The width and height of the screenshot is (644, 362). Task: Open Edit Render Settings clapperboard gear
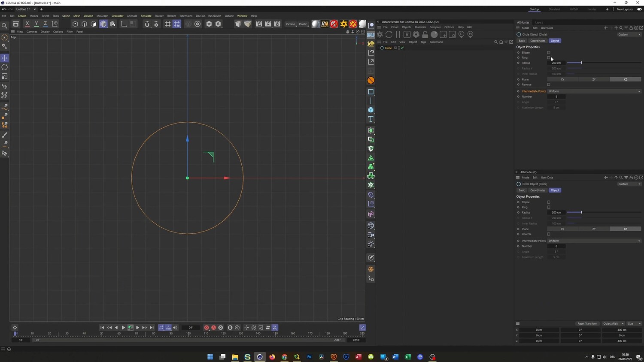point(277,24)
